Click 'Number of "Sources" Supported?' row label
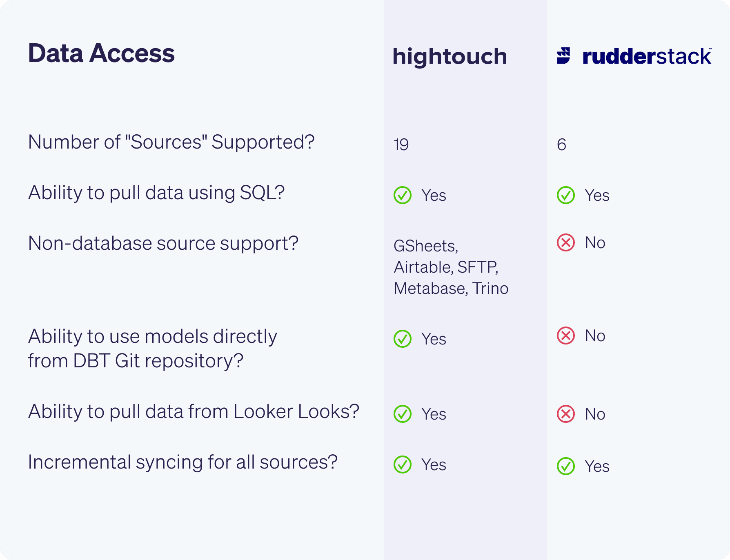730x560 pixels. coord(171,142)
